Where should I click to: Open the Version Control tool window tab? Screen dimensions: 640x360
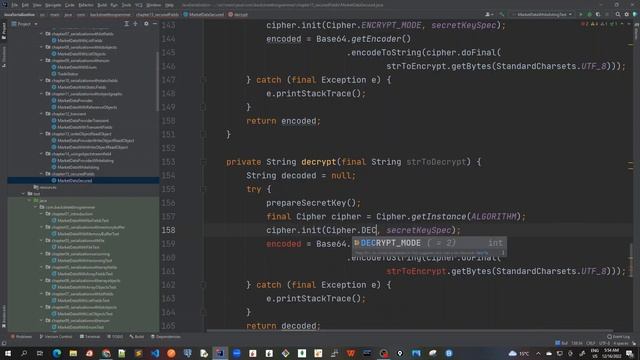pyautogui.click(x=56, y=337)
